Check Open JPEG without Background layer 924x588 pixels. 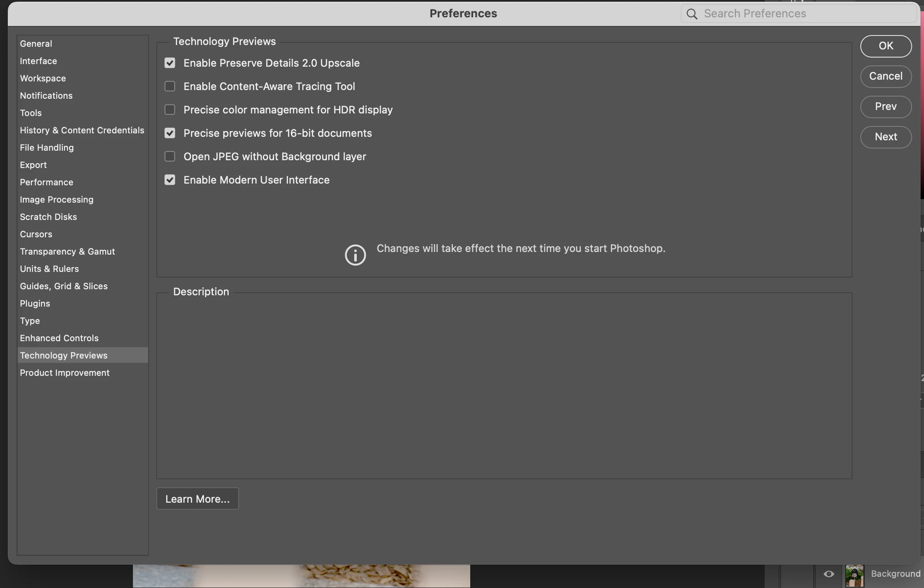(170, 157)
